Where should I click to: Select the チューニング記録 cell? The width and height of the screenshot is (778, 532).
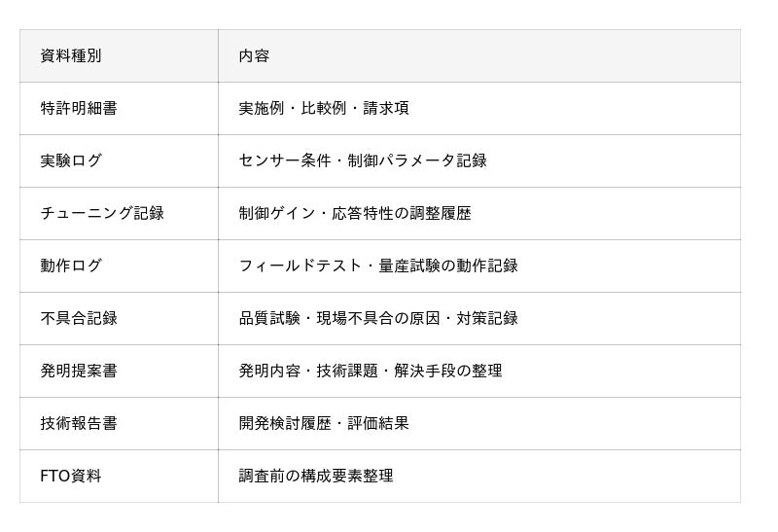point(119,214)
